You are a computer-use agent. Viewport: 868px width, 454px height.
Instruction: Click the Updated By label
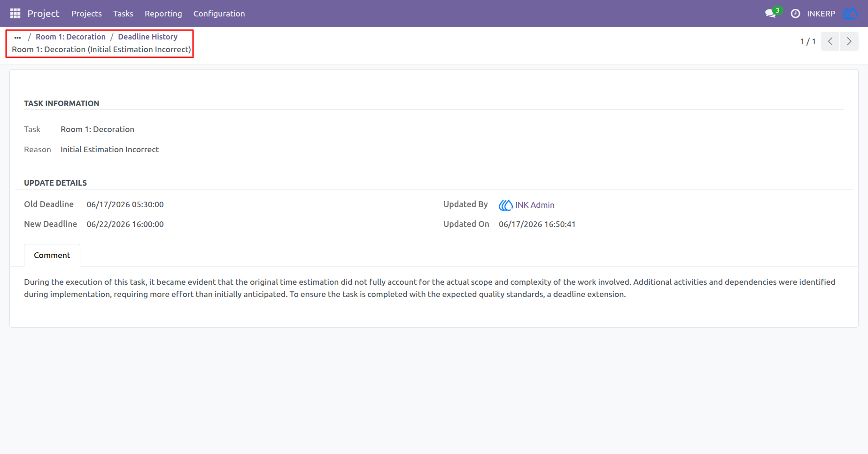point(465,204)
